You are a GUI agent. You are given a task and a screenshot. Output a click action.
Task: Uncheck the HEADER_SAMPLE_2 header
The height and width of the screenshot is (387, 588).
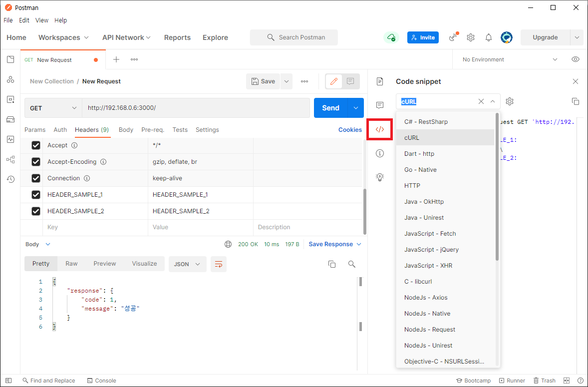tap(36, 211)
